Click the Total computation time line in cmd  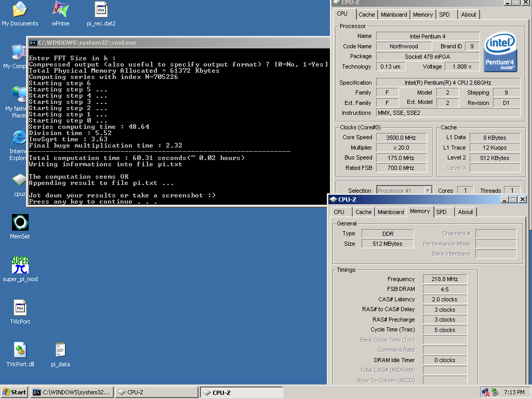137,158
